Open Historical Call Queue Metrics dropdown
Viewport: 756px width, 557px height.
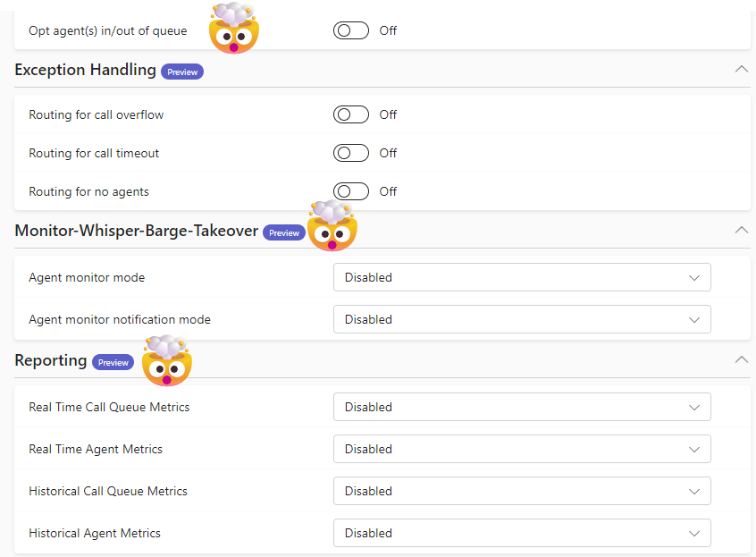point(522,491)
